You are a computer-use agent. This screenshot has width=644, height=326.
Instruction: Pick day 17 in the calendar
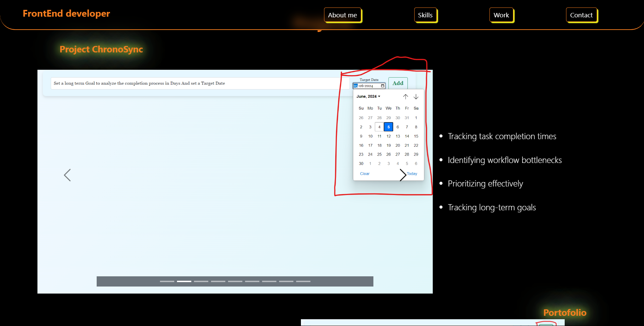click(370, 145)
